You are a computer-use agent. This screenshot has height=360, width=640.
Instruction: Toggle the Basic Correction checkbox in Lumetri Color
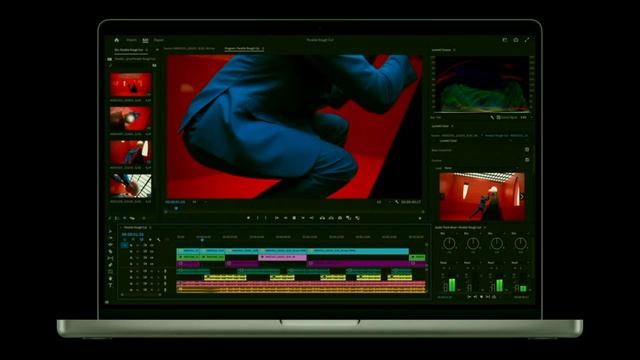pyautogui.click(x=527, y=150)
